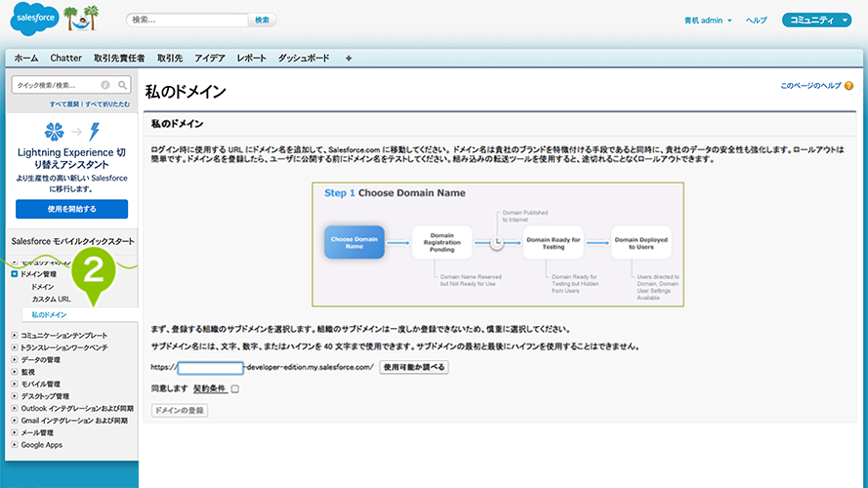The image size is (868, 488).
Task: Click the Lightning Experience flower and bolt icon
Action: point(72,132)
